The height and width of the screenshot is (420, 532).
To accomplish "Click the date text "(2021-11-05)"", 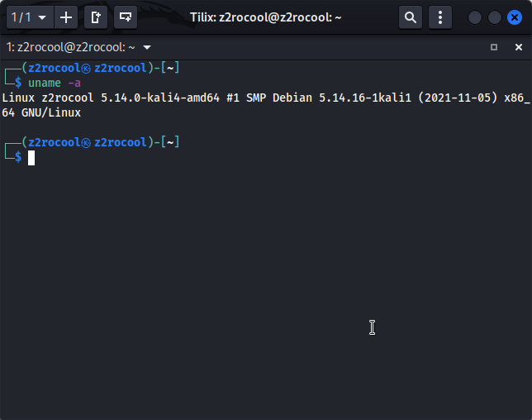I will pyautogui.click(x=458, y=98).
